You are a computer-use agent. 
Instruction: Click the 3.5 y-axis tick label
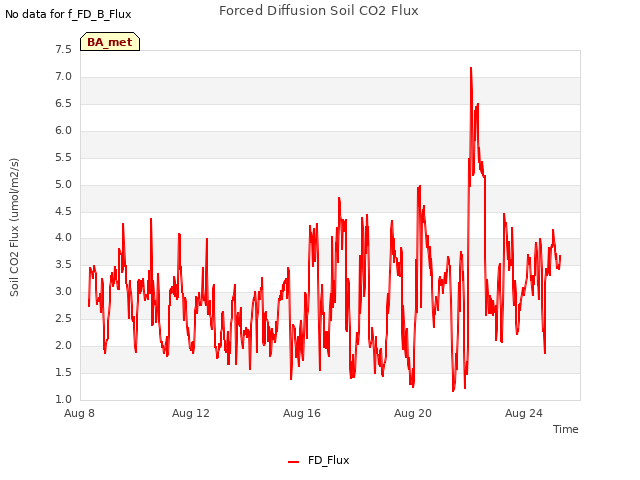63,264
